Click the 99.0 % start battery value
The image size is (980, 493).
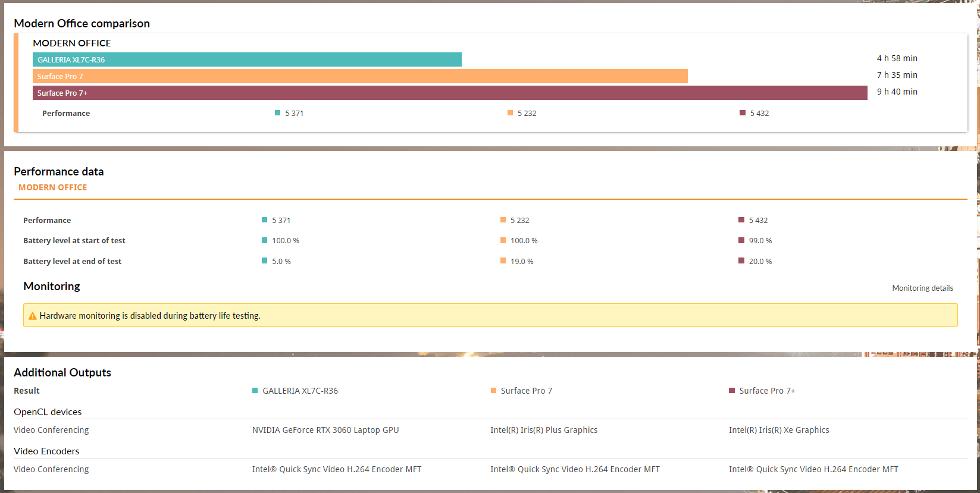pyautogui.click(x=760, y=241)
